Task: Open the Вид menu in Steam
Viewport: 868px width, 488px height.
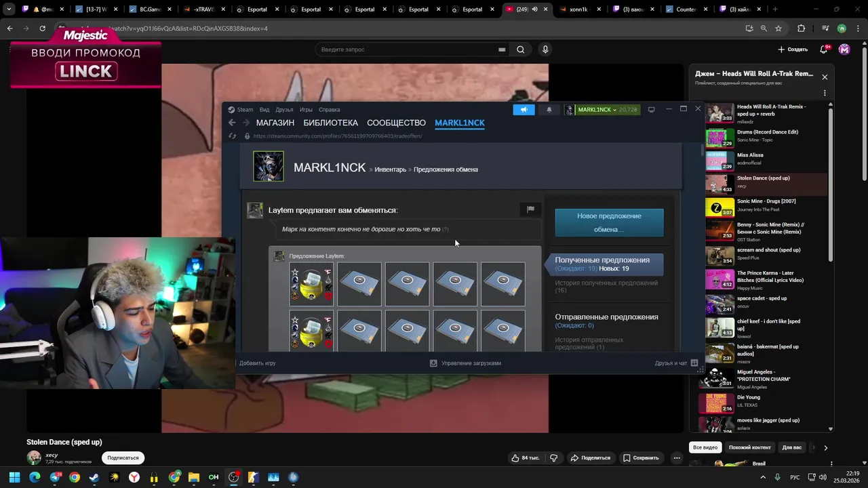Action: coord(264,109)
